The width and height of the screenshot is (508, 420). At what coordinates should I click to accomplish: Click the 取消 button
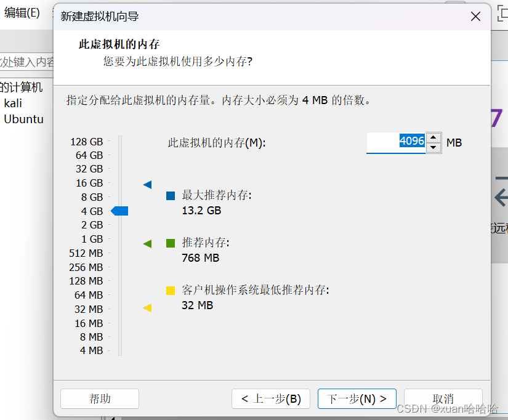[443, 398]
